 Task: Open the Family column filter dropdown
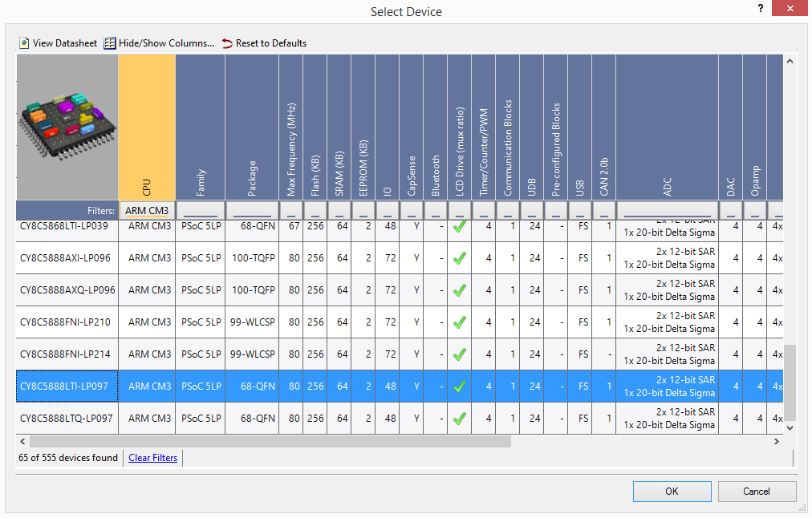(x=200, y=212)
